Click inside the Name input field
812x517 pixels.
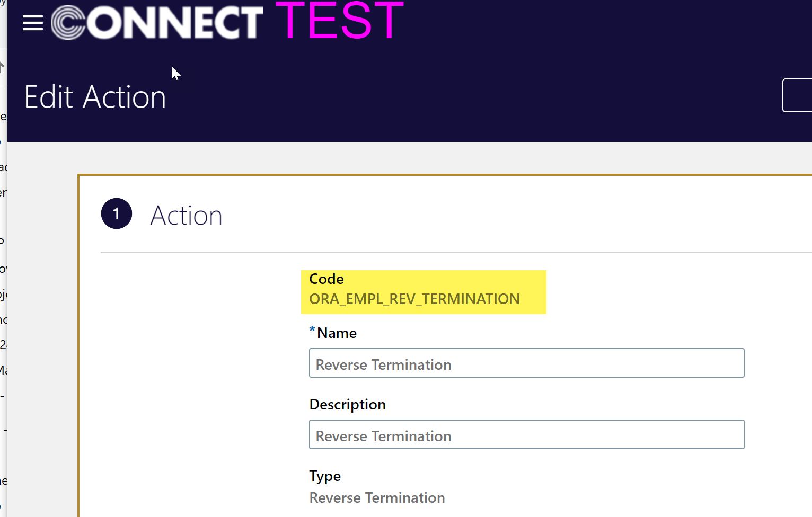coord(526,363)
